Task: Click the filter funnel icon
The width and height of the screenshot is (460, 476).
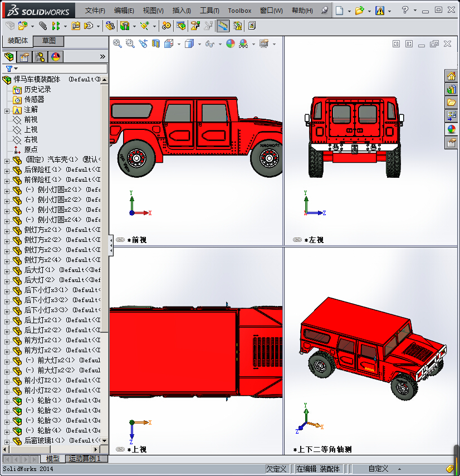Action: [x=9, y=69]
